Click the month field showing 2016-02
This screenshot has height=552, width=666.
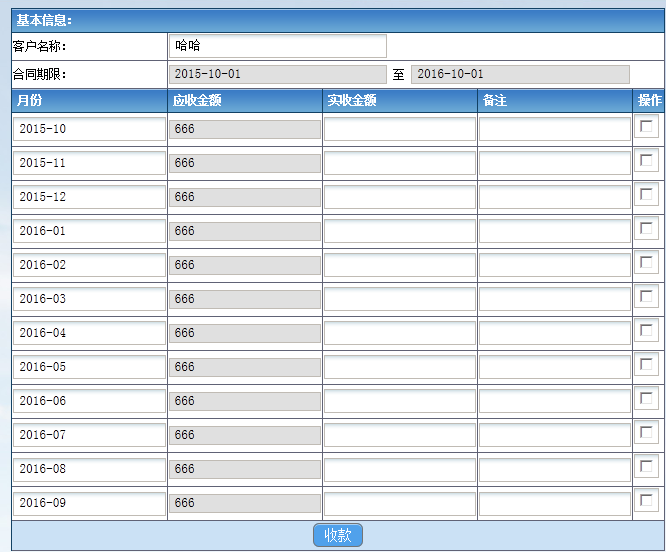point(89,265)
